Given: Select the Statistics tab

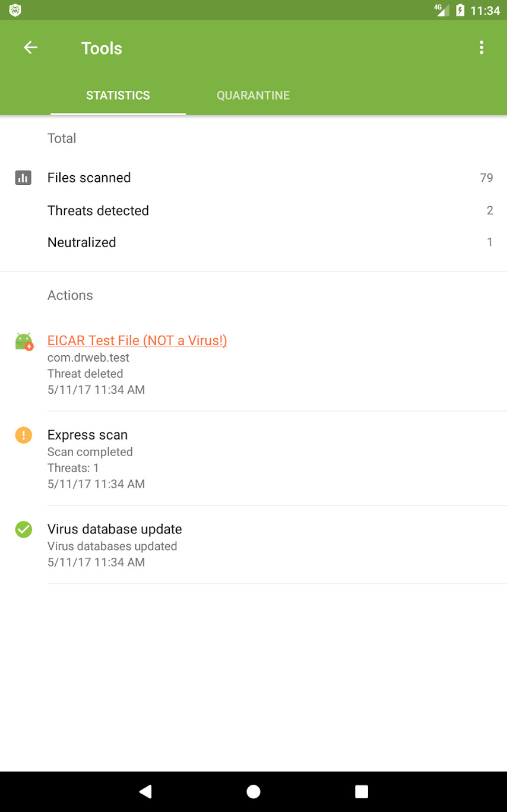Looking at the screenshot, I should tap(118, 96).
